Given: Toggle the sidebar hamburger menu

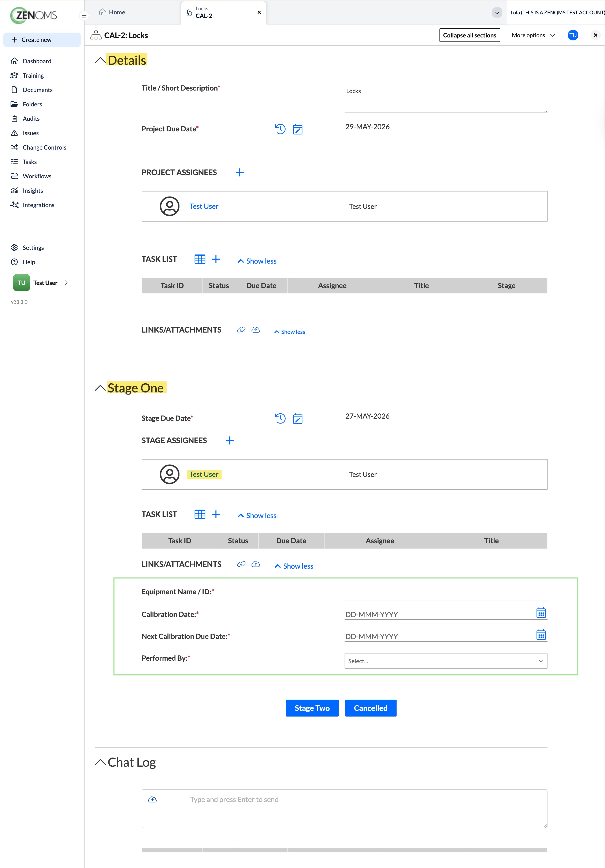Looking at the screenshot, I should [84, 15].
